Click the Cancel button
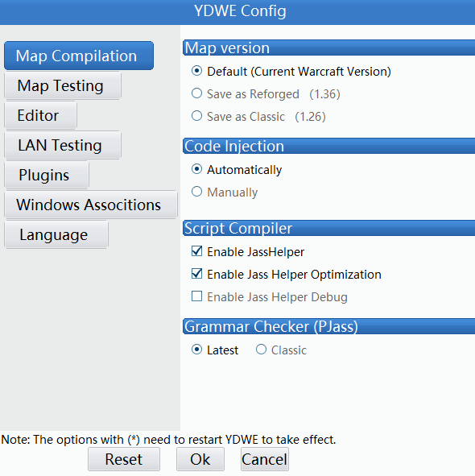This screenshot has height=476, width=475. (265, 459)
